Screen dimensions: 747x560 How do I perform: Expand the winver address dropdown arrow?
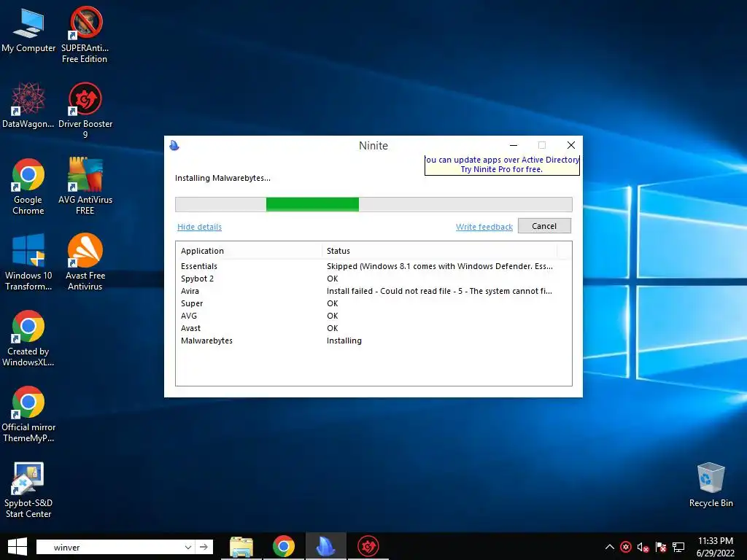[x=187, y=547]
